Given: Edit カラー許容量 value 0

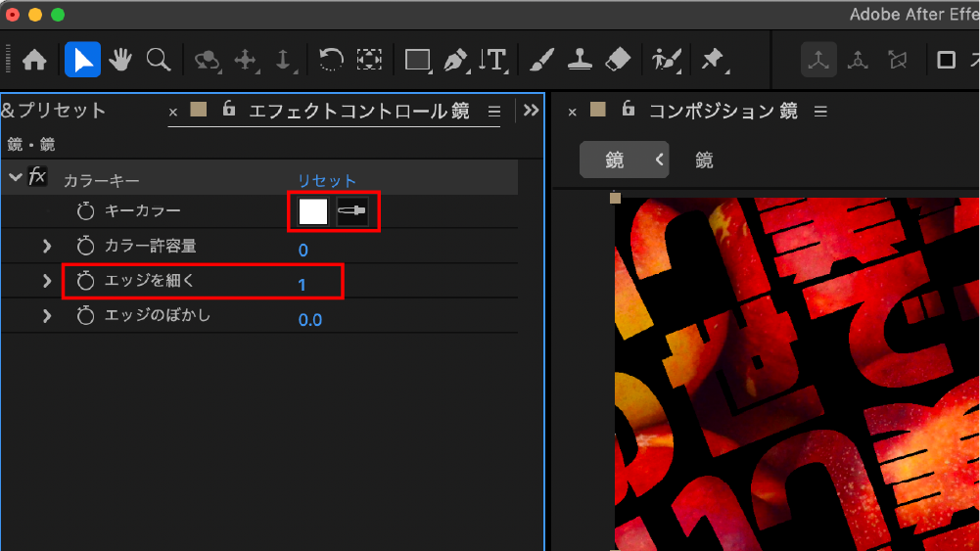Looking at the screenshot, I should click(303, 250).
